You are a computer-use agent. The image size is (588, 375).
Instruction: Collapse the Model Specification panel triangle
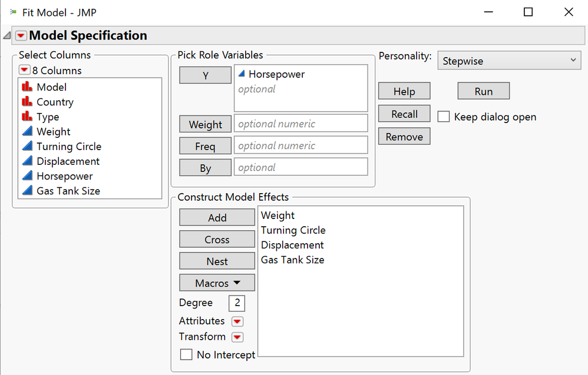6,35
